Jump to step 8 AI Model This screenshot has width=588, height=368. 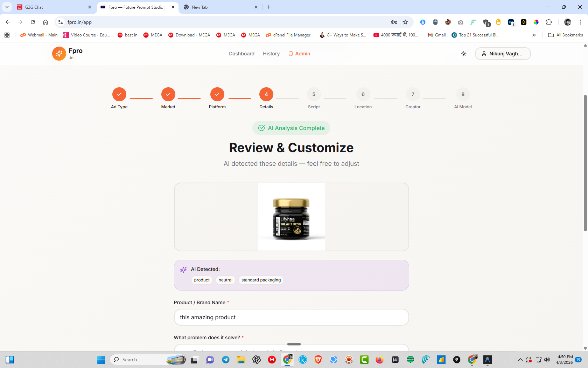pos(463,94)
